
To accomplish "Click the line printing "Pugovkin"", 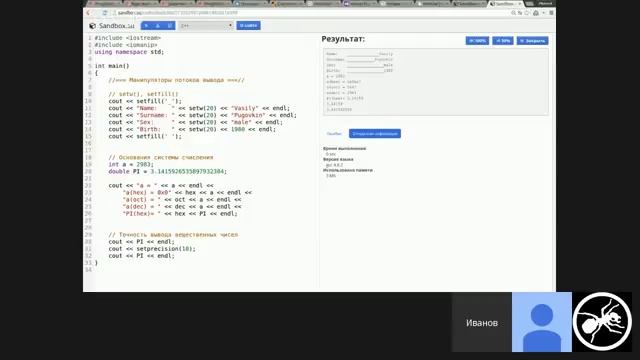I will click(203, 115).
